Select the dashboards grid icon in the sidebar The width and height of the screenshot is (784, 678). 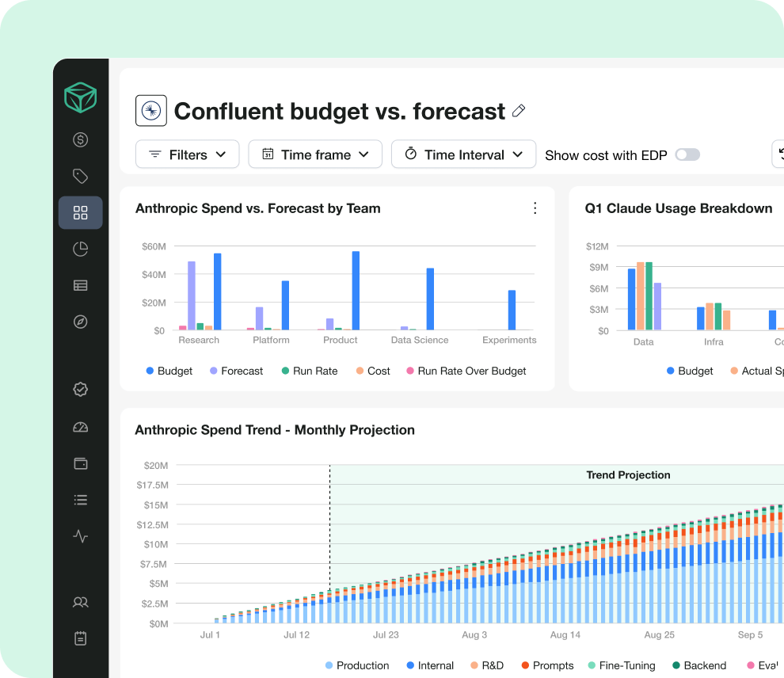(80, 212)
